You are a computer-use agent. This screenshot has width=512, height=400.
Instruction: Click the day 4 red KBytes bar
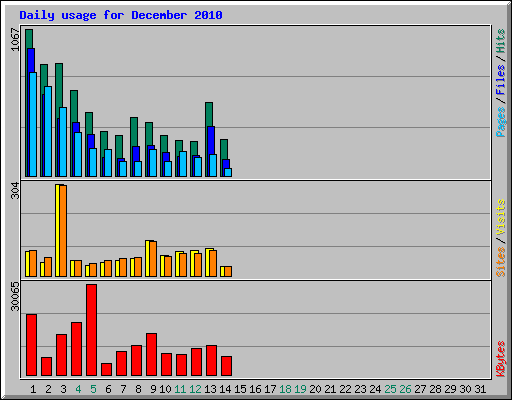pos(77,349)
